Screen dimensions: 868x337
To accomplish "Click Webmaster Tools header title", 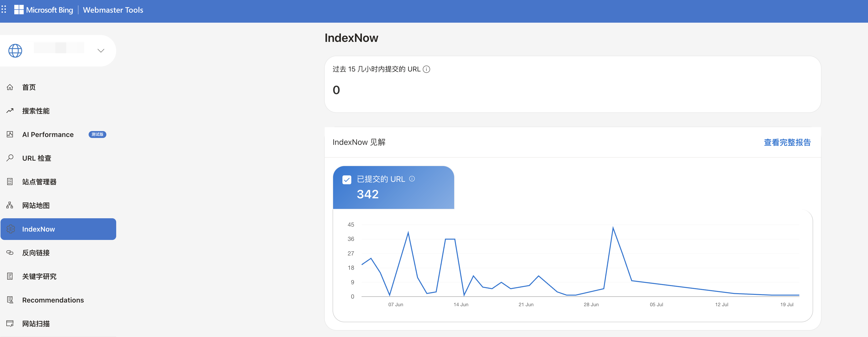I will [113, 10].
